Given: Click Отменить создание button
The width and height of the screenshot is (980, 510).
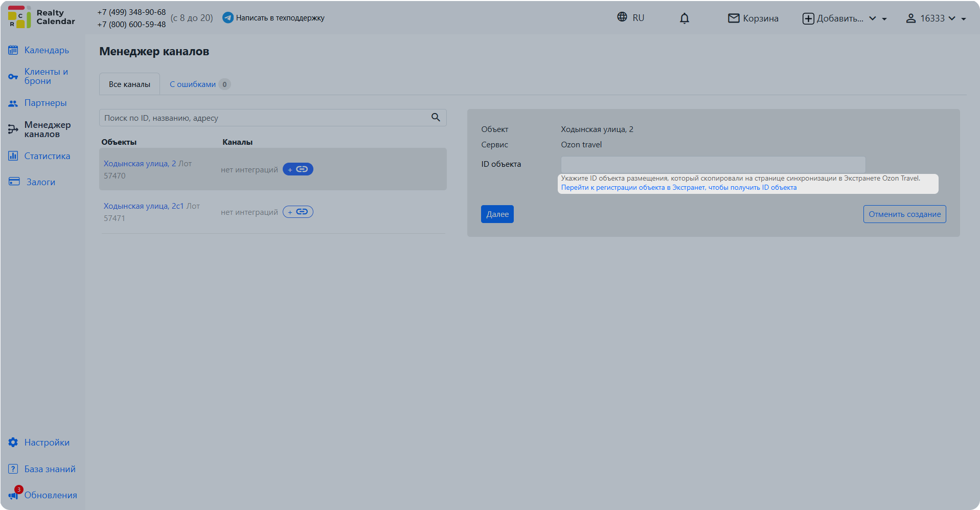Looking at the screenshot, I should pyautogui.click(x=904, y=214).
